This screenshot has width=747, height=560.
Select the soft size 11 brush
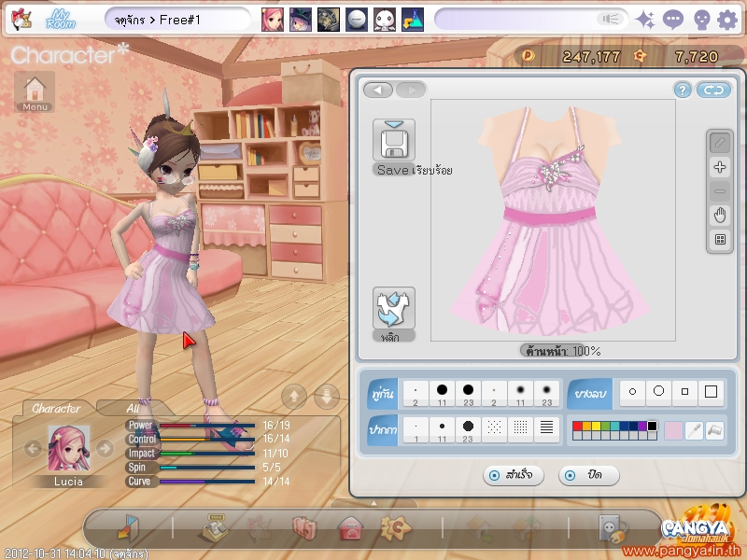pyautogui.click(x=520, y=393)
